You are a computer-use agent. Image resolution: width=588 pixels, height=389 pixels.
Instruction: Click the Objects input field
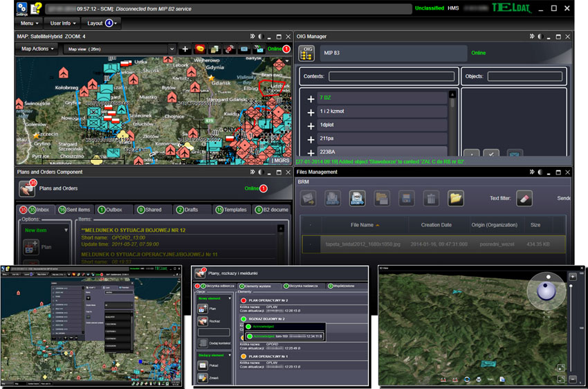(524, 77)
